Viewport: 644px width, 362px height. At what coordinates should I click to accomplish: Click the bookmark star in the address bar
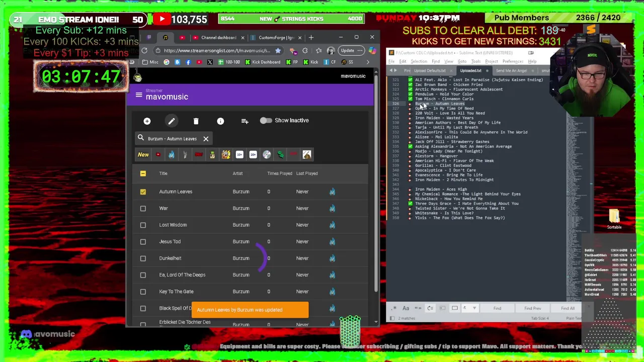tap(277, 50)
